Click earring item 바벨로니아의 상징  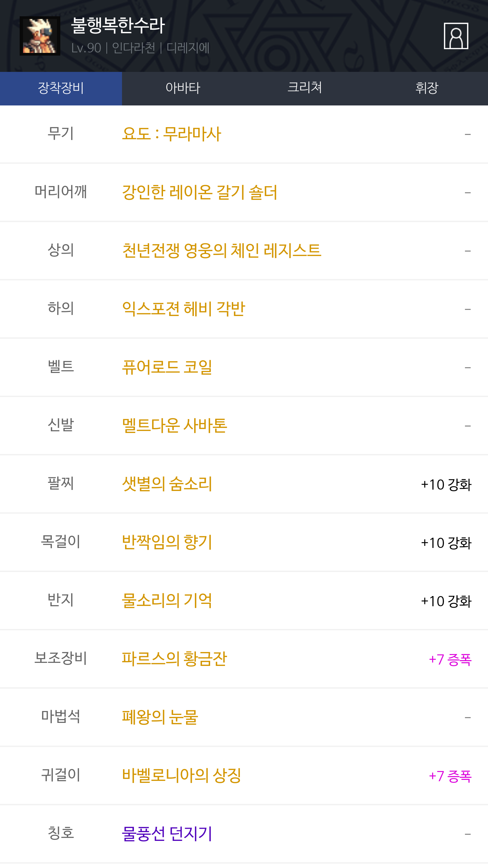[181, 775]
